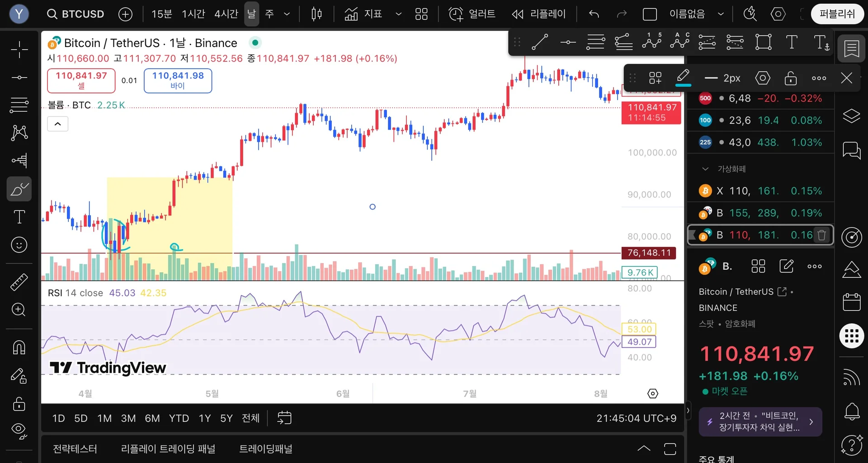Open the chart layout grid selector
Screen dimensions: 868x463
tap(421, 14)
